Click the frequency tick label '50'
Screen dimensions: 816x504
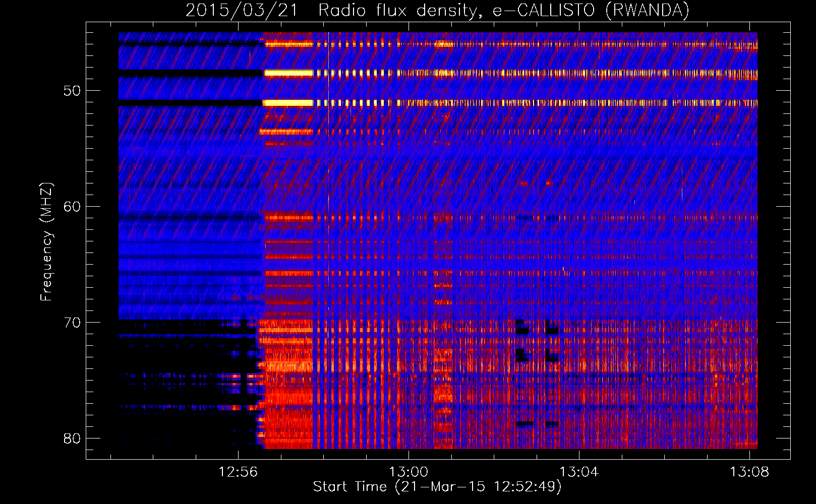pos(72,91)
